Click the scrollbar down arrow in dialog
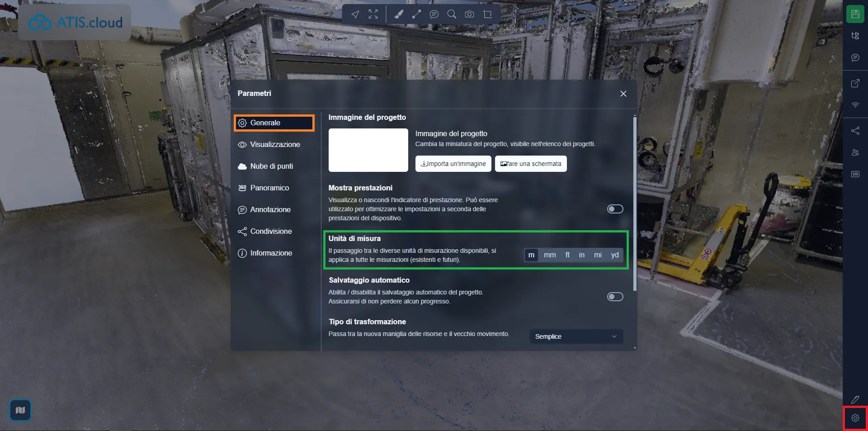Image resolution: width=868 pixels, height=431 pixels. coord(635,348)
